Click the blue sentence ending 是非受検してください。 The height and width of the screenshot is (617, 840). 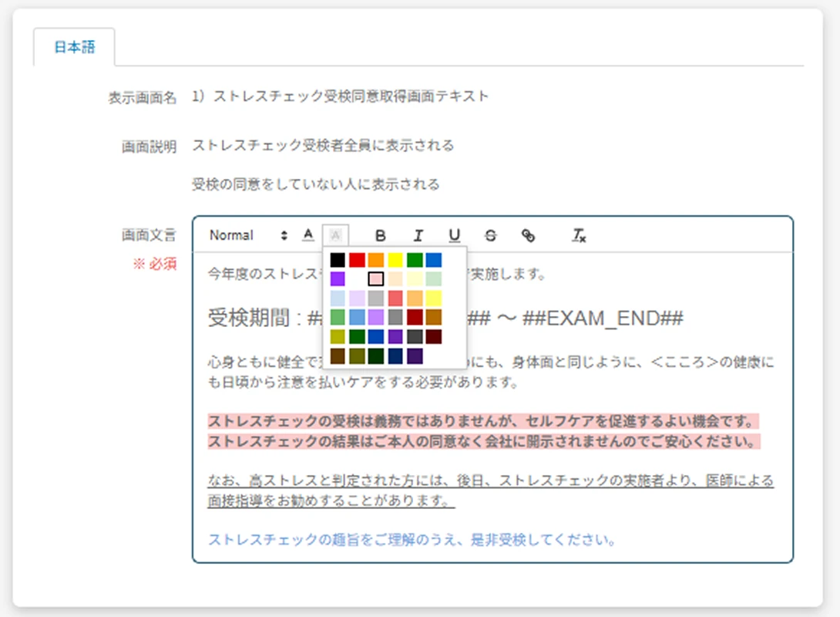[412, 539]
